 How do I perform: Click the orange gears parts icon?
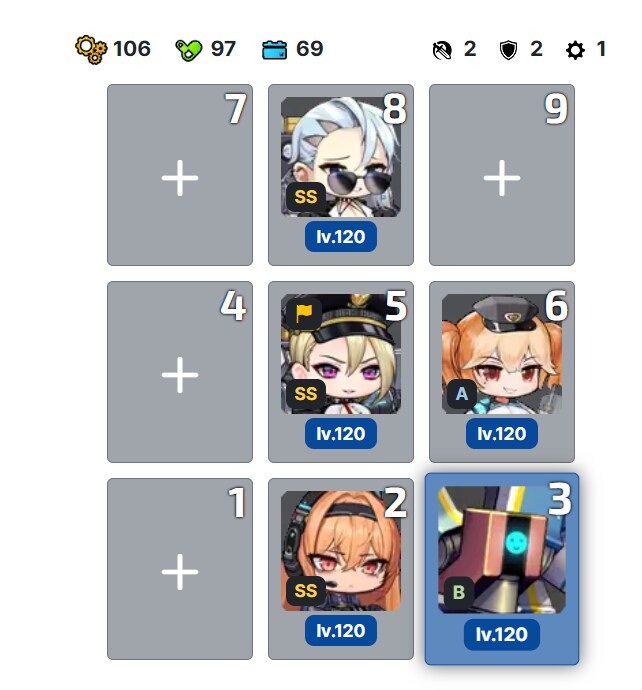(91, 49)
